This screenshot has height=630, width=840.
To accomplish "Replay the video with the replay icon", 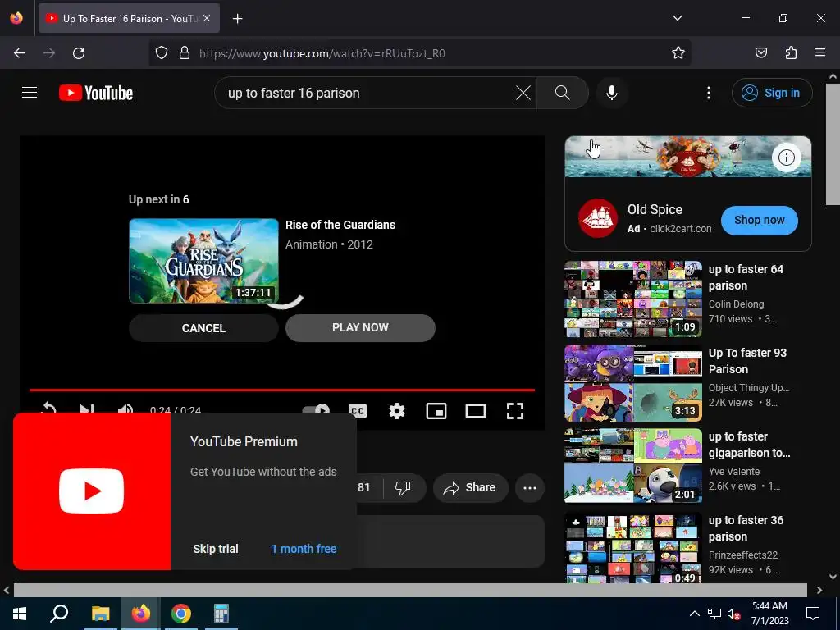I will [x=48, y=409].
